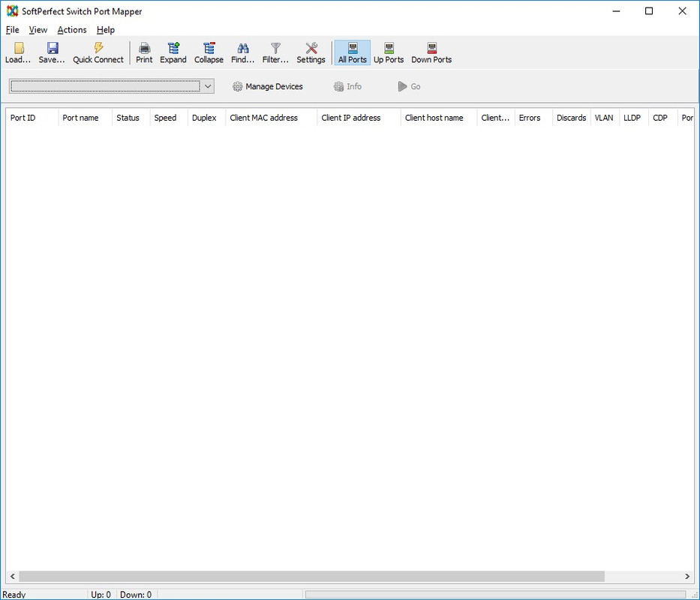Maximize the Switch Port Mapper window
Image resolution: width=700 pixels, height=600 pixels.
[649, 11]
